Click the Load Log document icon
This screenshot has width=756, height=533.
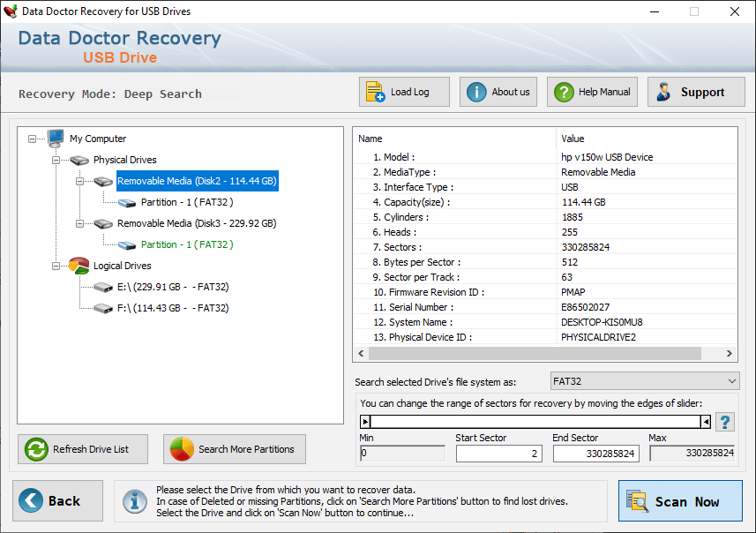pos(375,92)
